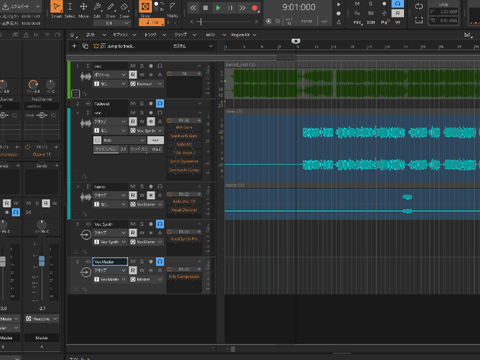
Task: Open the オプション (Options) menu
Action: click(x=124, y=35)
